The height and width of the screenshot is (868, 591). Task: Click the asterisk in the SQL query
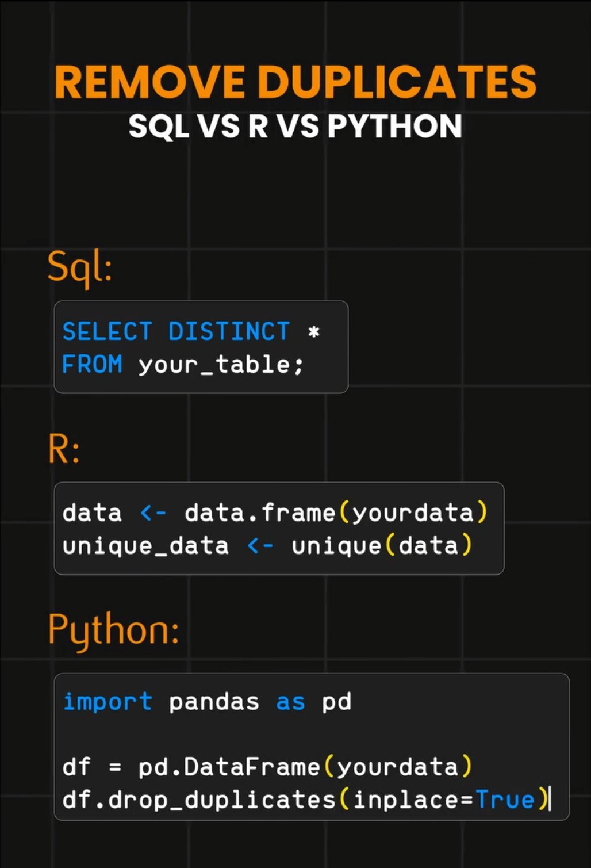(x=313, y=332)
